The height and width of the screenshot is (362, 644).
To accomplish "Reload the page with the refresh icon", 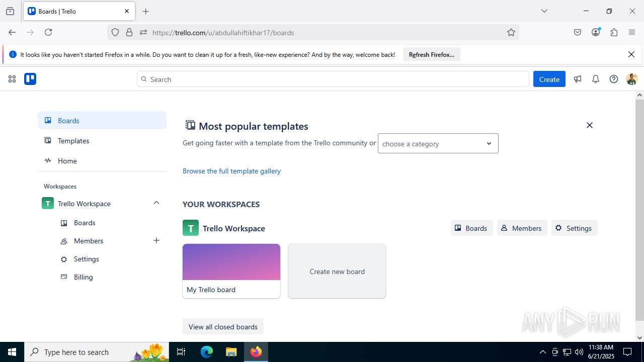I will tap(48, 32).
